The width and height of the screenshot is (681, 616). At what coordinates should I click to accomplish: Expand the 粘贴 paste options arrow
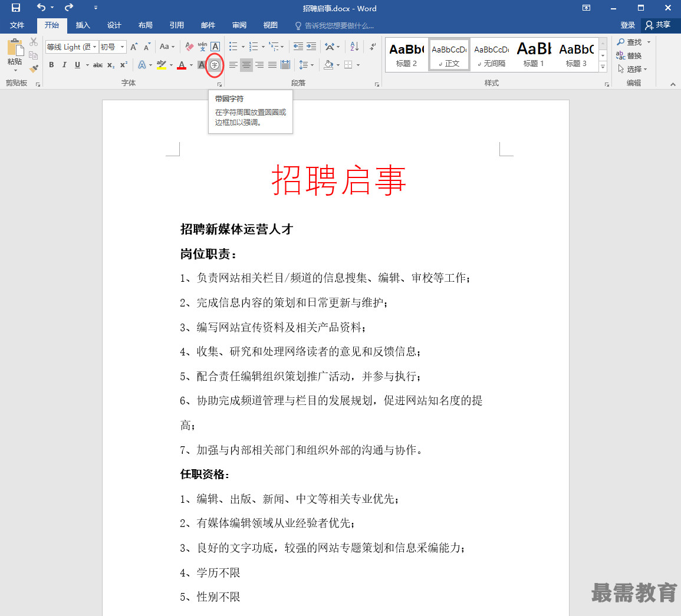[15, 70]
